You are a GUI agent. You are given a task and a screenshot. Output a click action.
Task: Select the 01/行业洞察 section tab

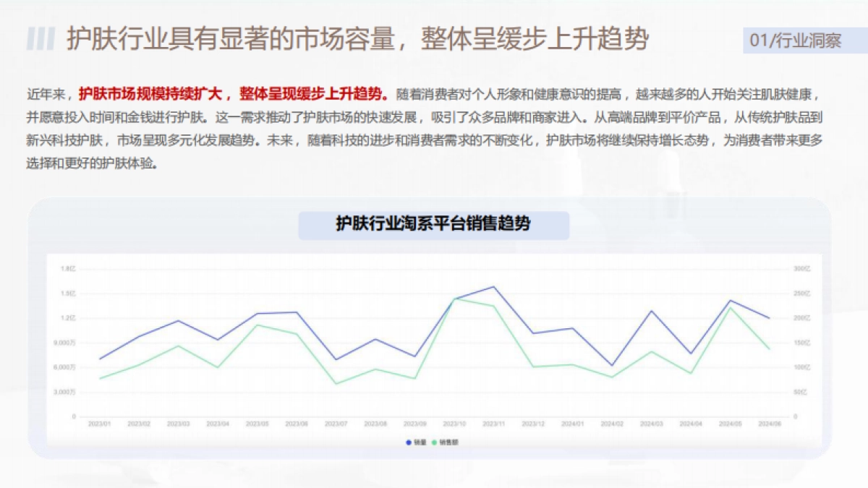point(796,41)
